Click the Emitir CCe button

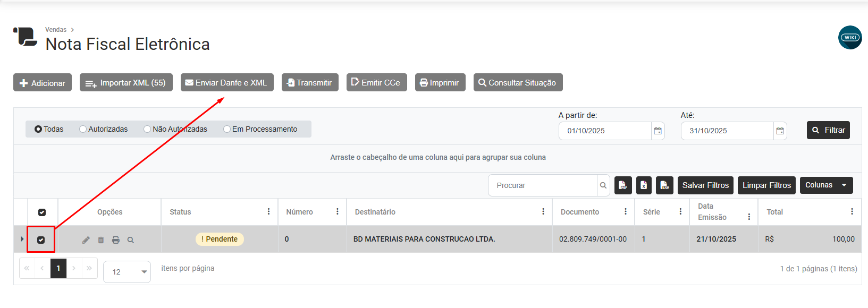click(376, 82)
